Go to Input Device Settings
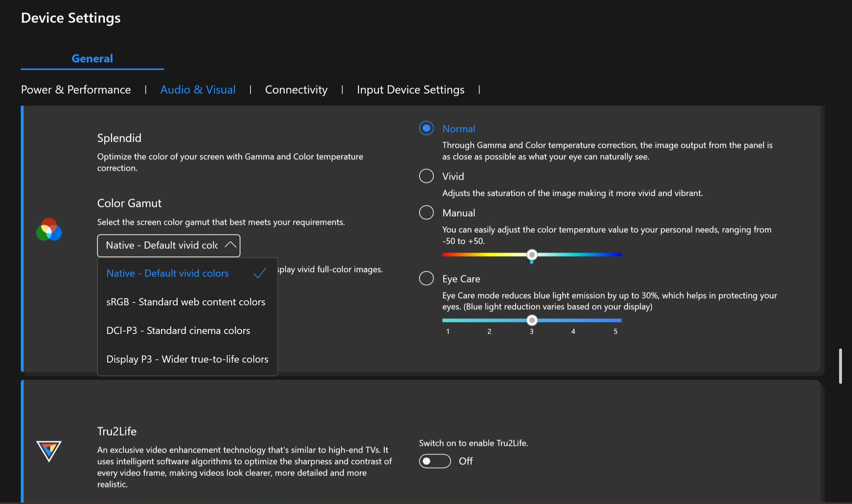 point(411,89)
